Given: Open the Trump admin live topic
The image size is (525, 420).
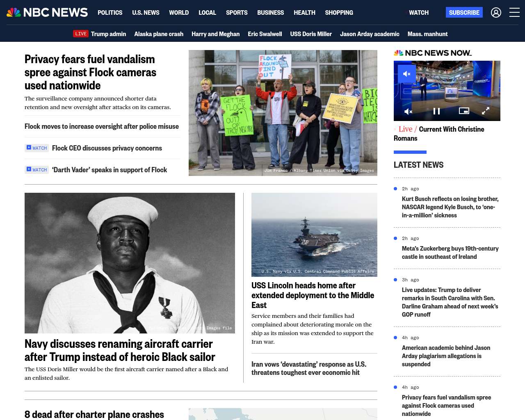Looking at the screenshot, I should [108, 34].
